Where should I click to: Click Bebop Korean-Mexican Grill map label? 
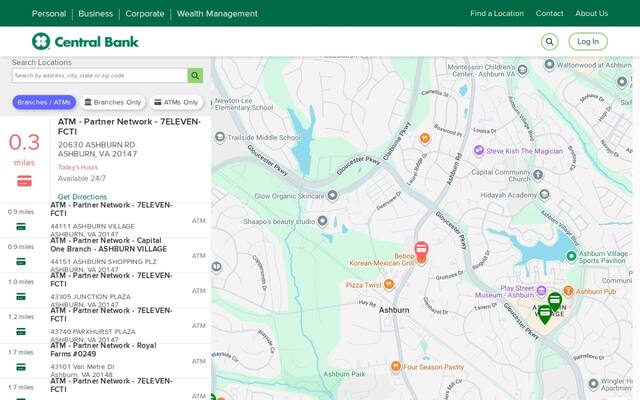pyautogui.click(x=382, y=260)
